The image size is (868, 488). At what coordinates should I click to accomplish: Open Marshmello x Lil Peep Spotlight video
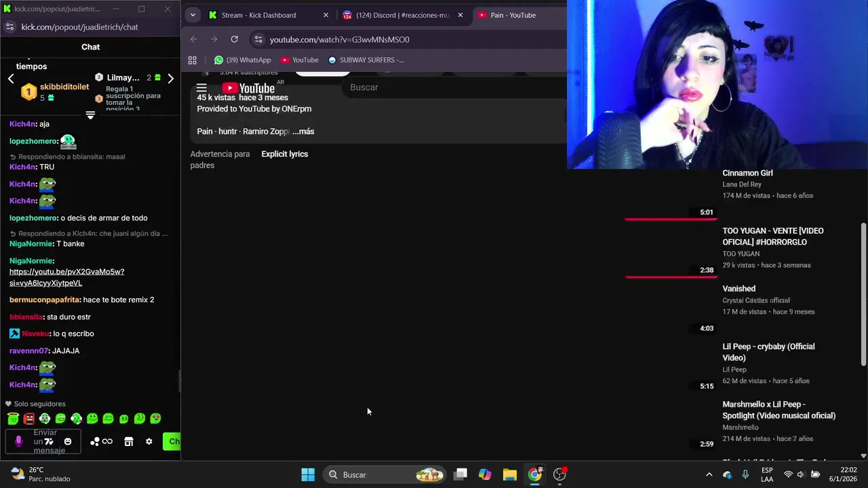click(x=778, y=410)
